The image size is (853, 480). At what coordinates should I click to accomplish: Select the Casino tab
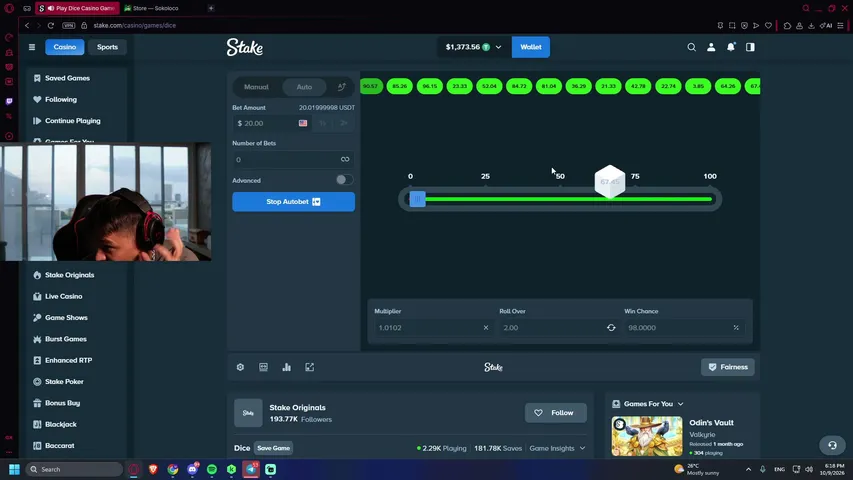tap(65, 47)
